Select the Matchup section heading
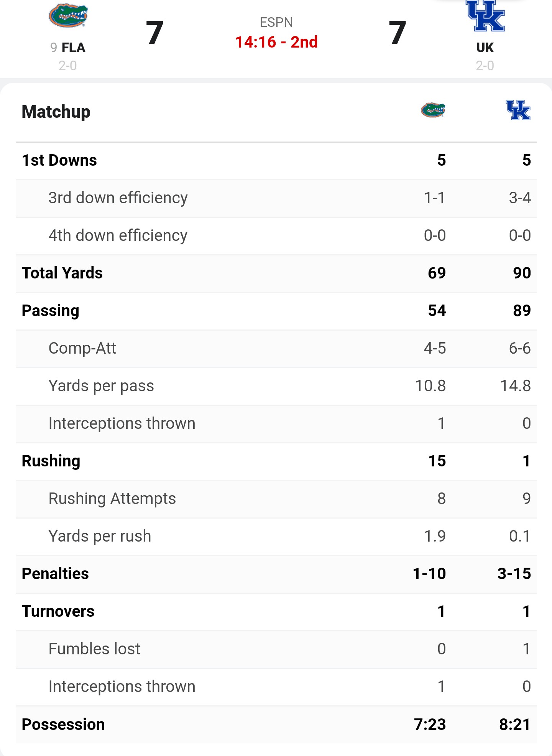The width and height of the screenshot is (552, 756). pyautogui.click(x=56, y=112)
